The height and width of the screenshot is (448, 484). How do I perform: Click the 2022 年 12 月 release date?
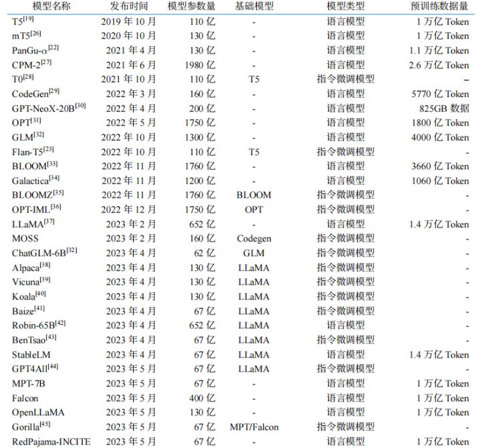128,209
